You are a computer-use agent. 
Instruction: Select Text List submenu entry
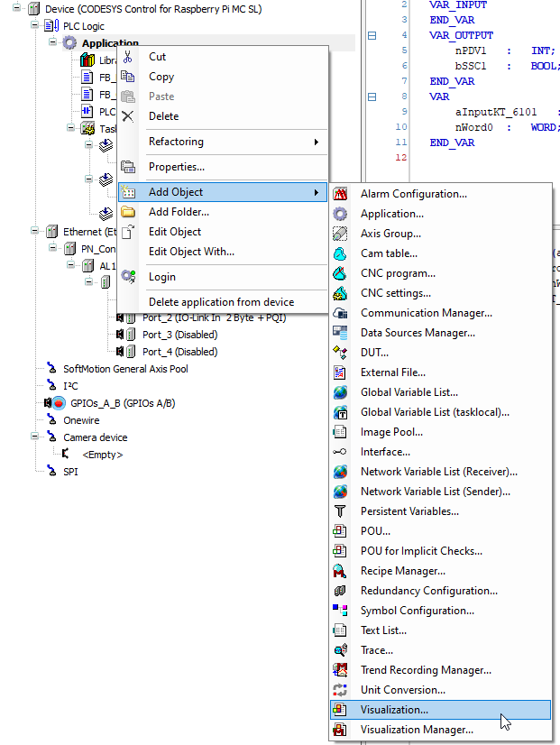pos(440,630)
